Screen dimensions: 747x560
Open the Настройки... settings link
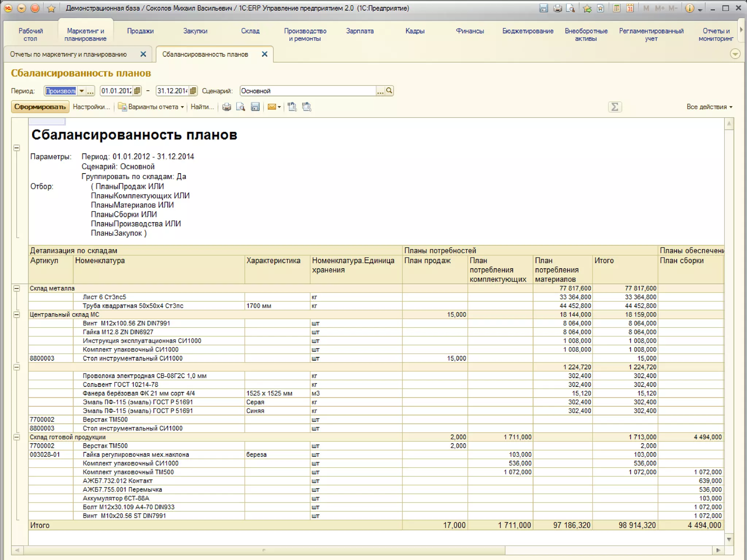tap(91, 107)
